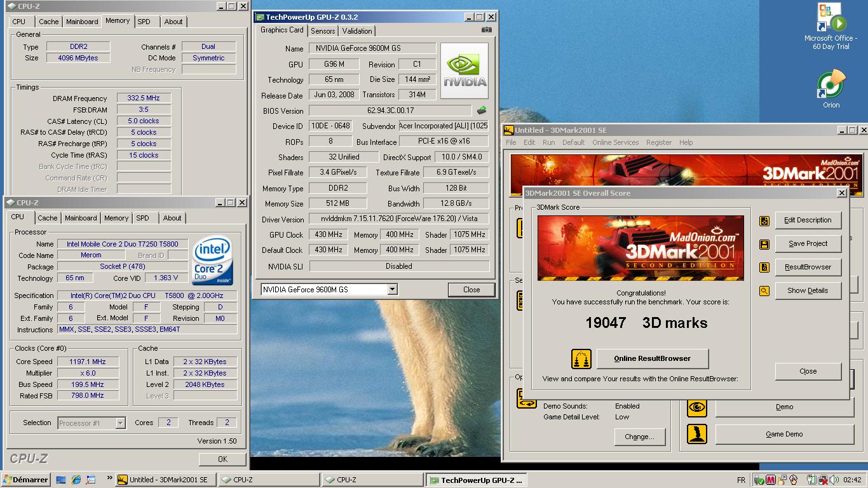Open the Orion desktop shortcut

[x=831, y=89]
